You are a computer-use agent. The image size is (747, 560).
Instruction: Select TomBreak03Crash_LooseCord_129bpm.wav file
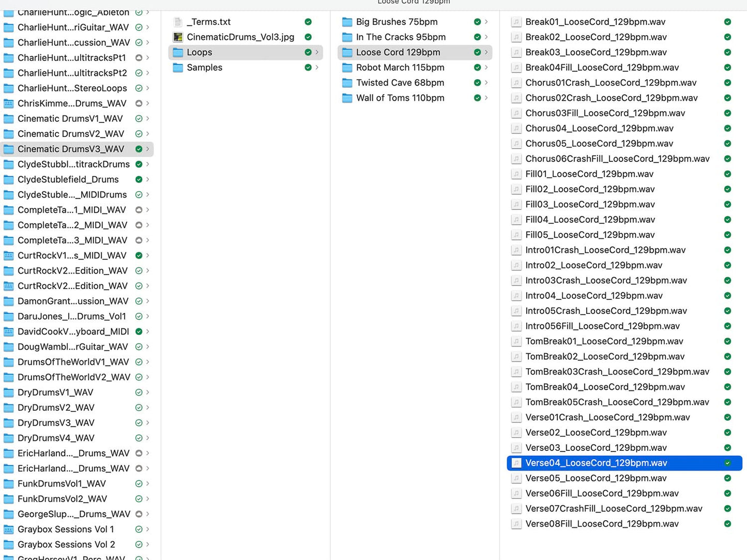click(x=617, y=372)
